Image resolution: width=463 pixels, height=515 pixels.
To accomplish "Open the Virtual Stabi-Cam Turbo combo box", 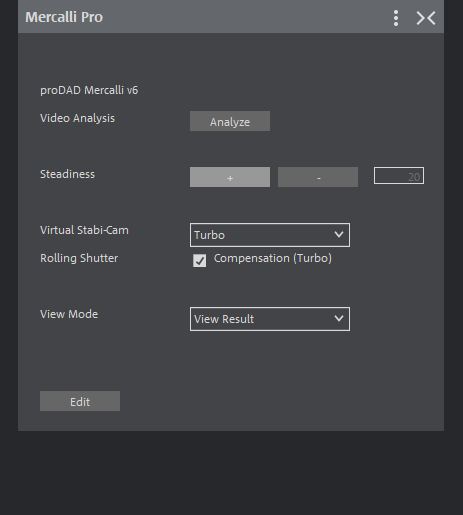I will 270,235.
